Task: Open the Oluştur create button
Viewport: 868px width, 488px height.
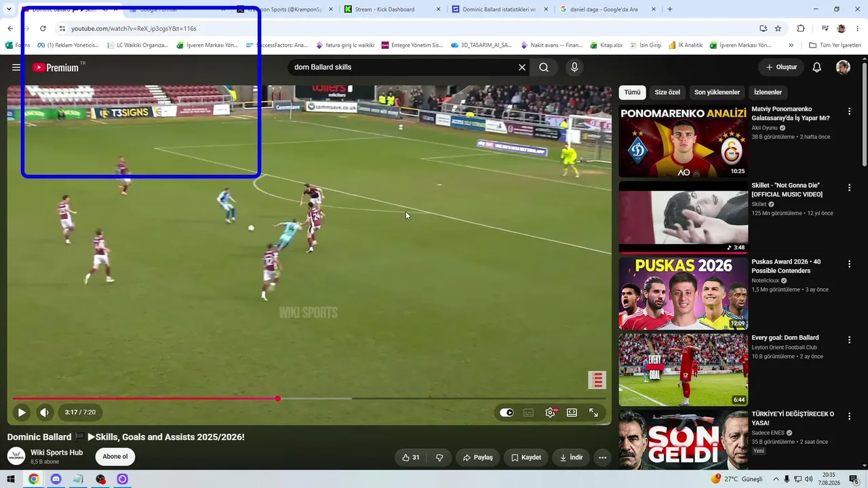Action: 781,67
